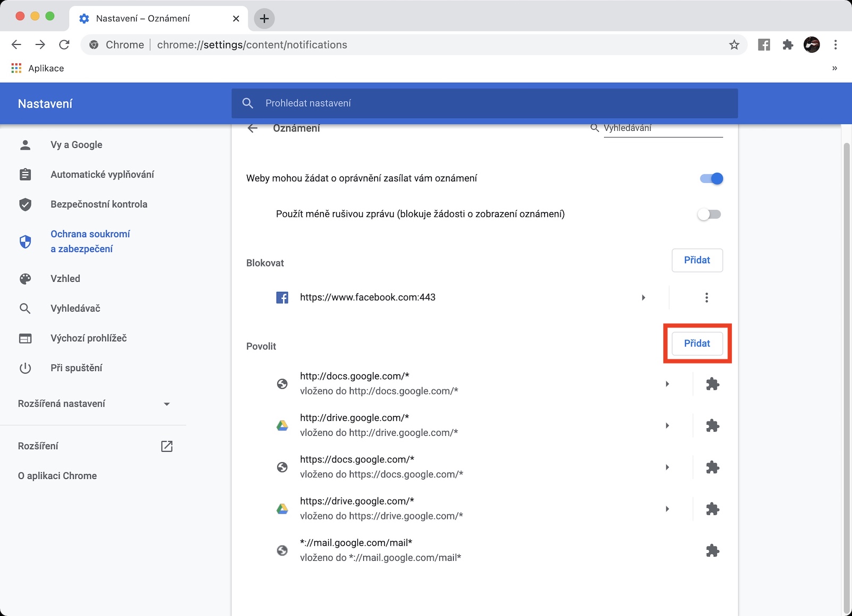
Task: Bookmark this page with the star icon
Action: tap(734, 45)
